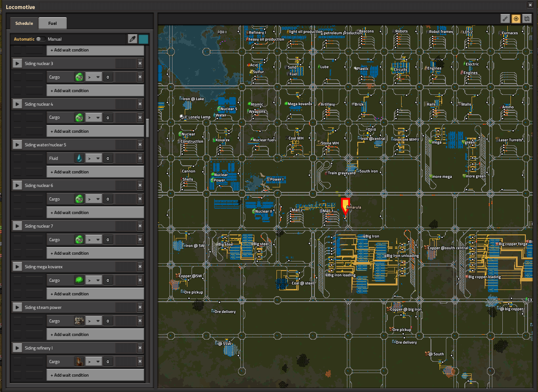The width and height of the screenshot is (538, 392).
Task: Select the Schedule tab
Action: coord(24,23)
